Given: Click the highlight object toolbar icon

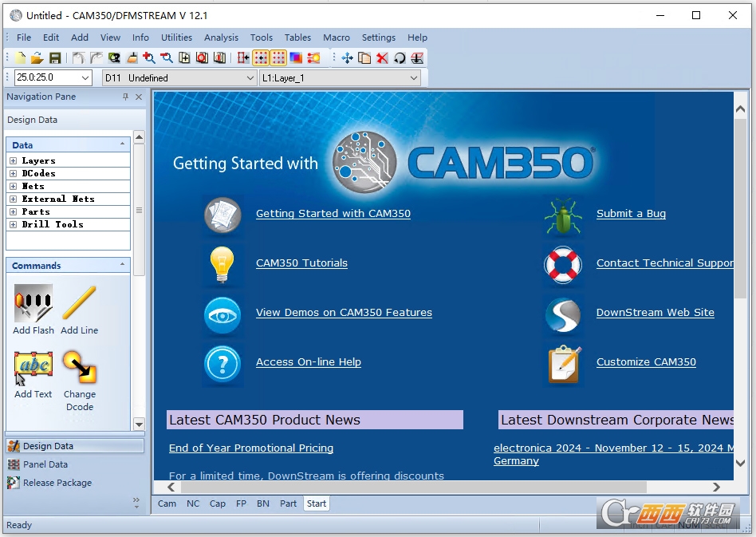Looking at the screenshot, I should pos(313,58).
